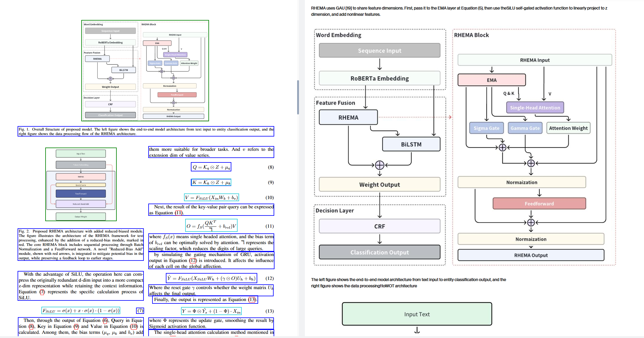Click the circled-plus node above Weight Output
The width and height of the screenshot is (644, 338).
click(x=380, y=165)
